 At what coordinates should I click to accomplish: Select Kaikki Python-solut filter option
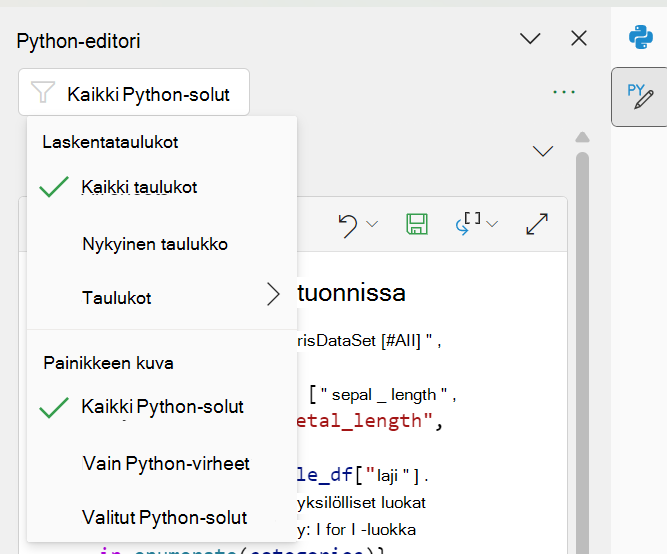coord(162,406)
